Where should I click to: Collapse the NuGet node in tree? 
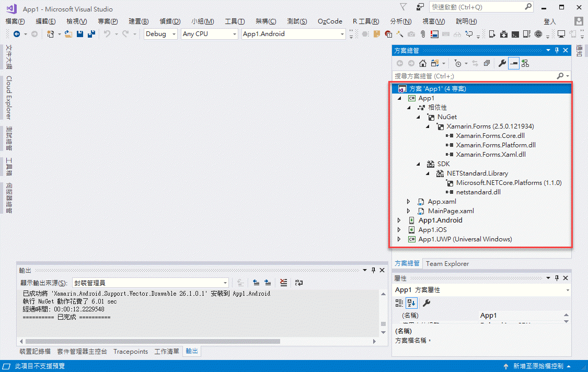point(418,117)
